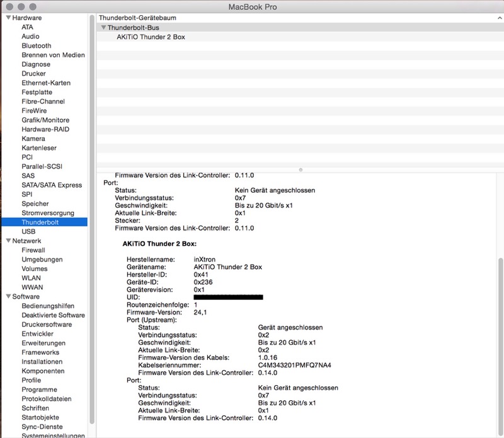Click the cable firmware value 1.0.16
This screenshot has width=504, height=438.
click(x=267, y=357)
